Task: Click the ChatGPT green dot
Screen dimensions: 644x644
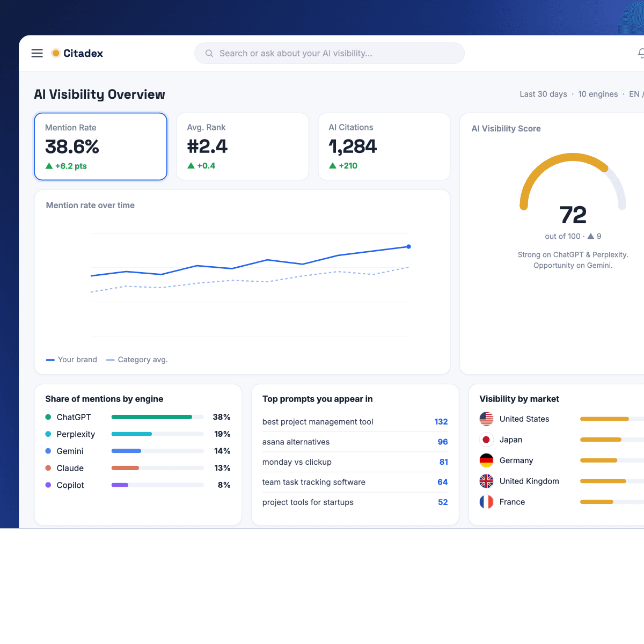Action: 48,417
